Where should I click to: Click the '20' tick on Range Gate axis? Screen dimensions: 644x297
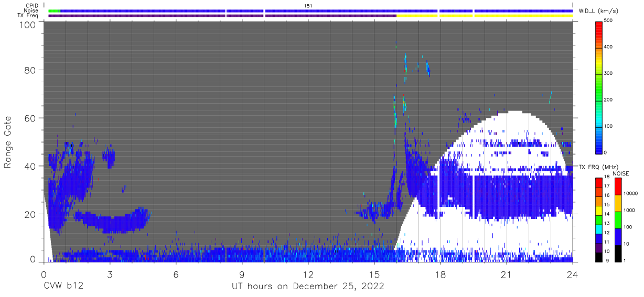(30, 214)
